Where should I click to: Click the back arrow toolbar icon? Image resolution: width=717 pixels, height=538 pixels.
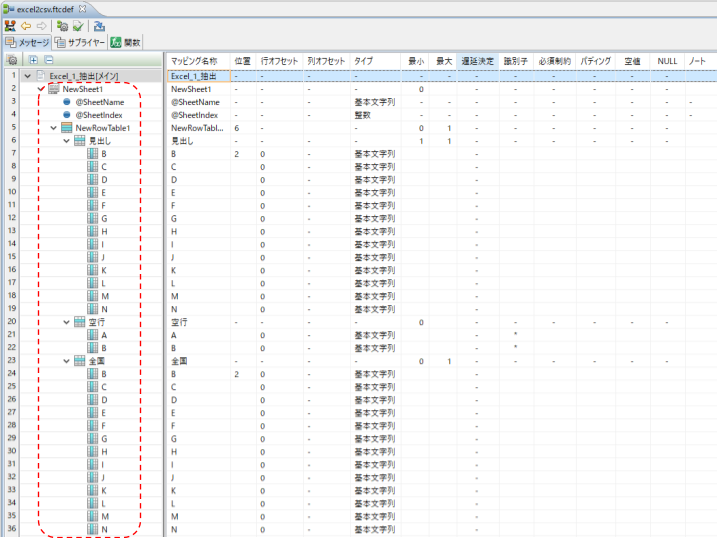(x=26, y=26)
